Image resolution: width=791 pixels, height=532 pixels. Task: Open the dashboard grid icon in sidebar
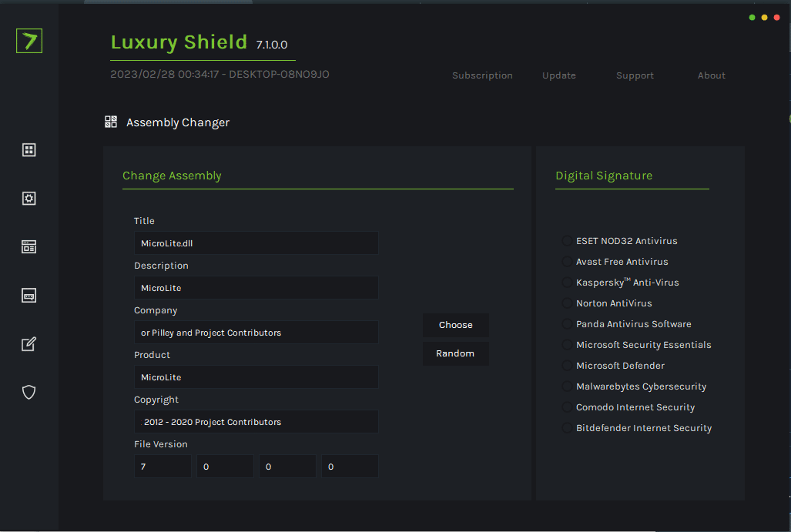(29, 150)
